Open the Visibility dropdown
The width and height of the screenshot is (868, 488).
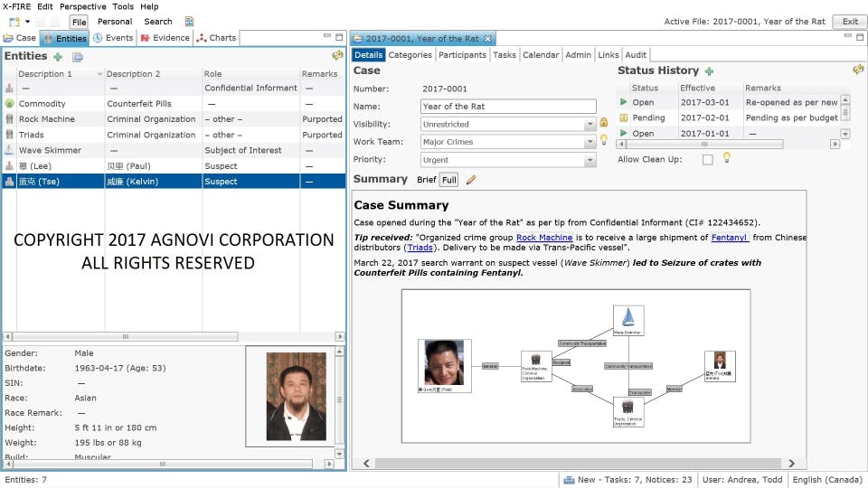point(590,125)
